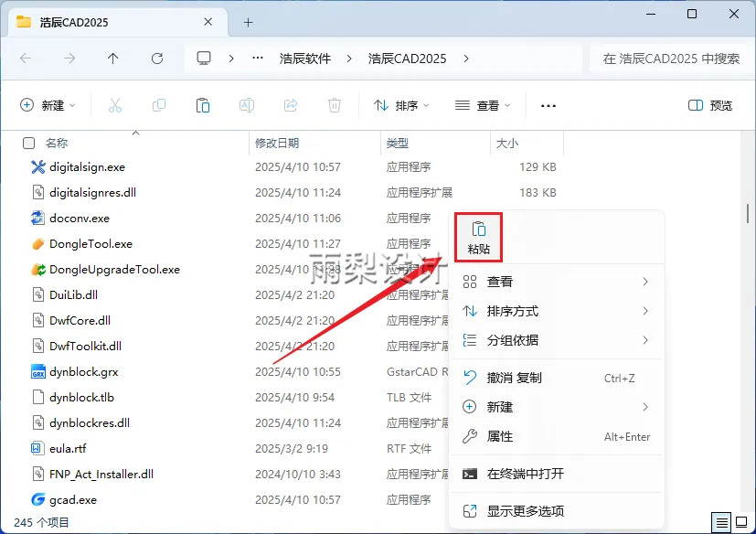Sort by the 修改日期 column header

pyautogui.click(x=277, y=144)
